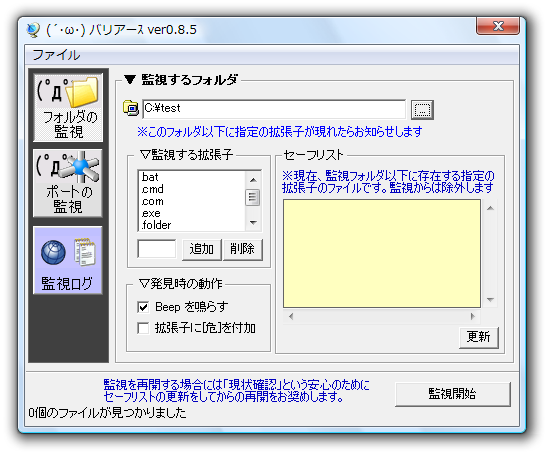Close the バリアース window
The image size is (546, 453).
498,25
